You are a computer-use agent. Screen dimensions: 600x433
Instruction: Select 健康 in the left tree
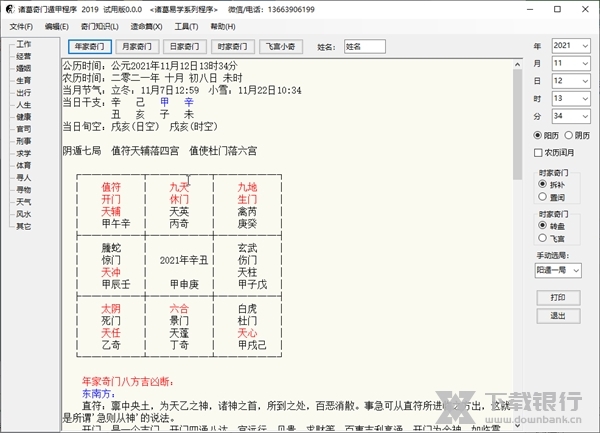pos(23,117)
